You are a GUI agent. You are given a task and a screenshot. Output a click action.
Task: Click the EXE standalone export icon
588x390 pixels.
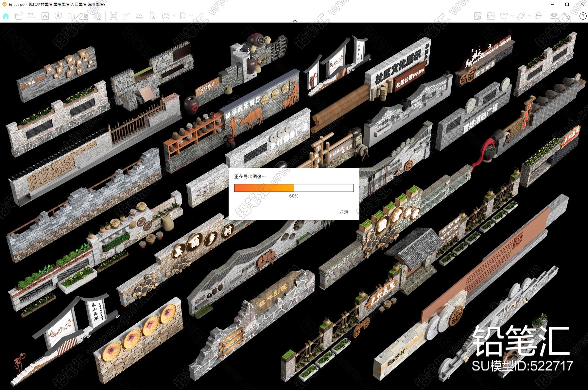tap(183, 16)
